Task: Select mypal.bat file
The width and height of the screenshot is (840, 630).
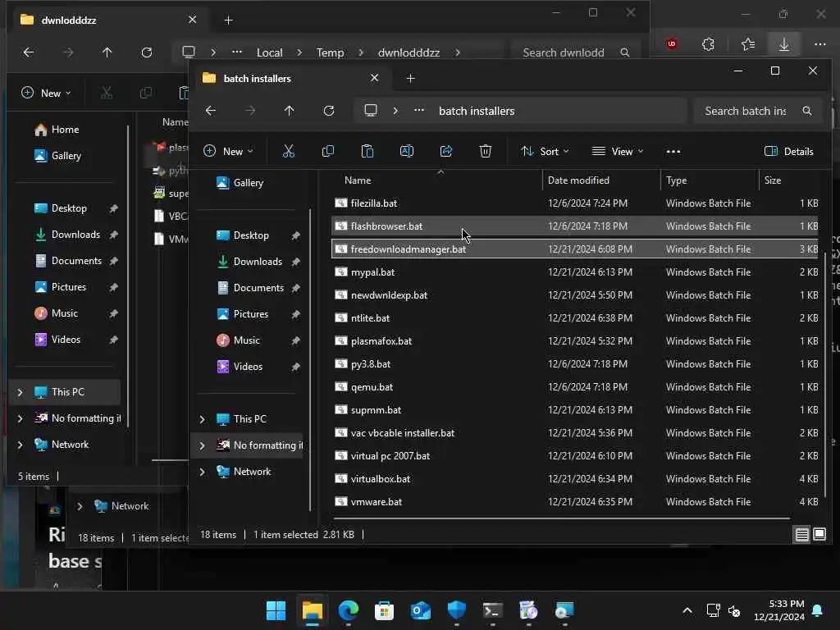Action: click(x=575, y=272)
